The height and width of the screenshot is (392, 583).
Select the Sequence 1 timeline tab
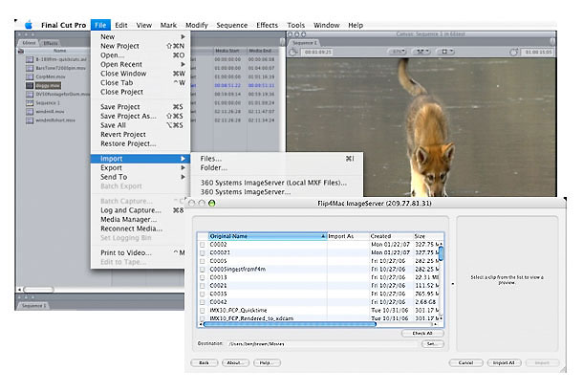(33, 306)
